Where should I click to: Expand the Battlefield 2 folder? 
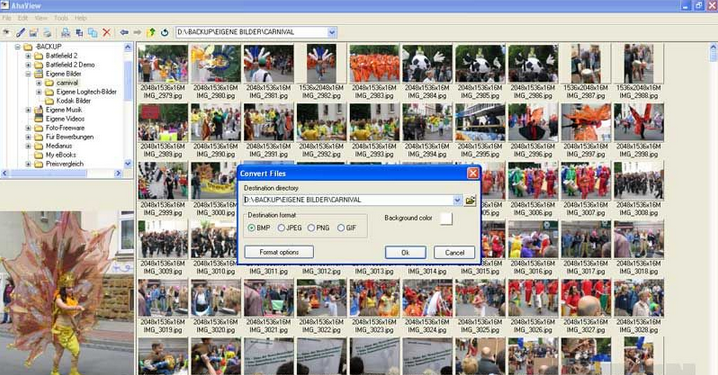pos(28,56)
